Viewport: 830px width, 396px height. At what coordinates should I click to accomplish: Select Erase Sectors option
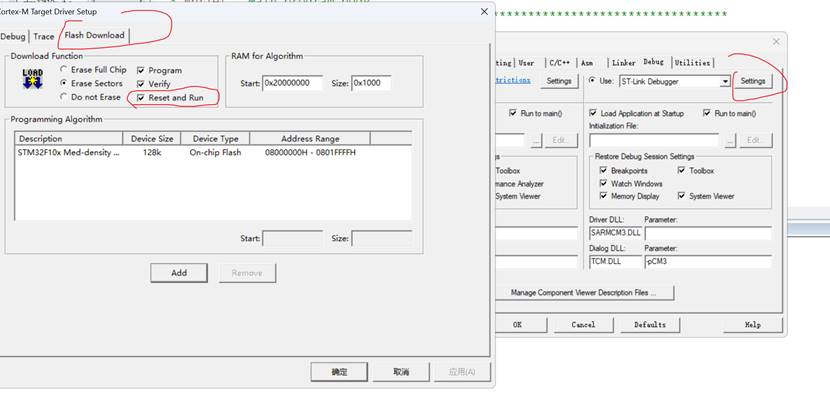(x=91, y=84)
